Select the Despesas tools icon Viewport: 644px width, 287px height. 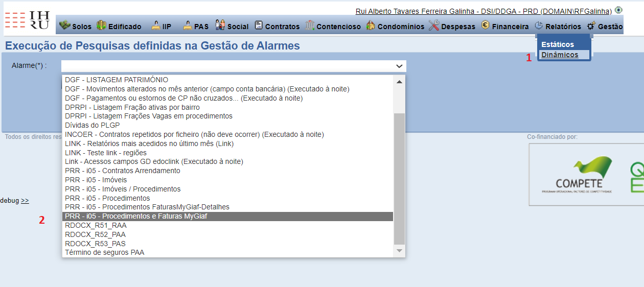click(434, 26)
